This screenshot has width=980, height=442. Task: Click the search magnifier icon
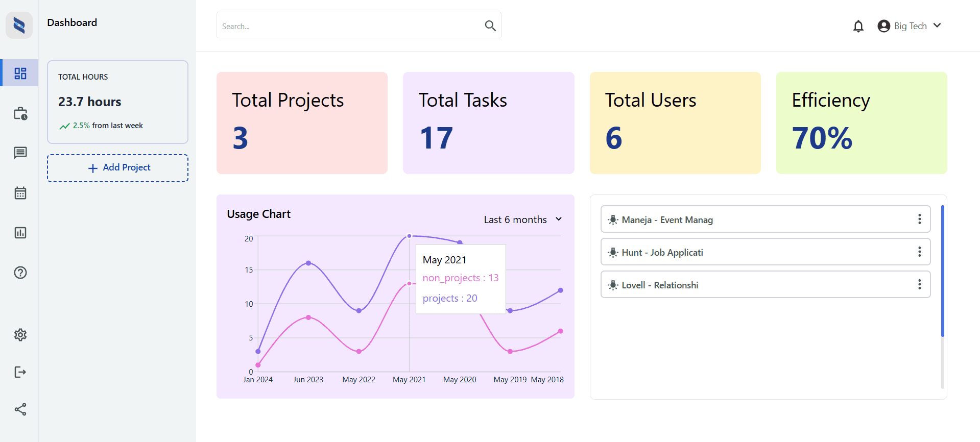[490, 26]
